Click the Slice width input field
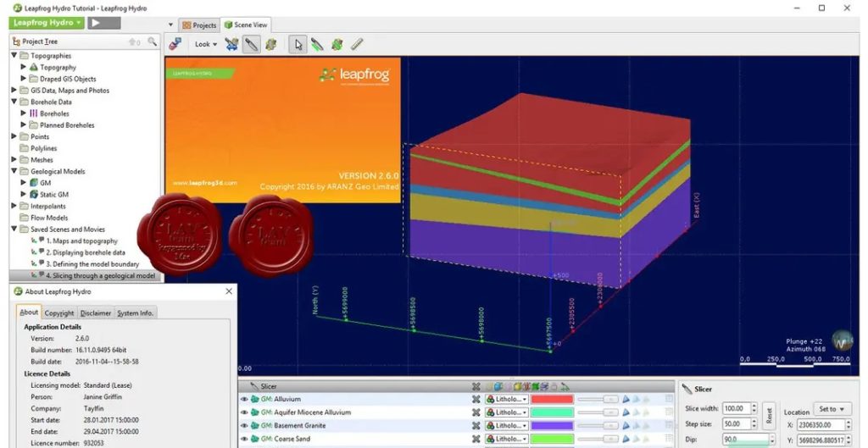 coord(736,408)
